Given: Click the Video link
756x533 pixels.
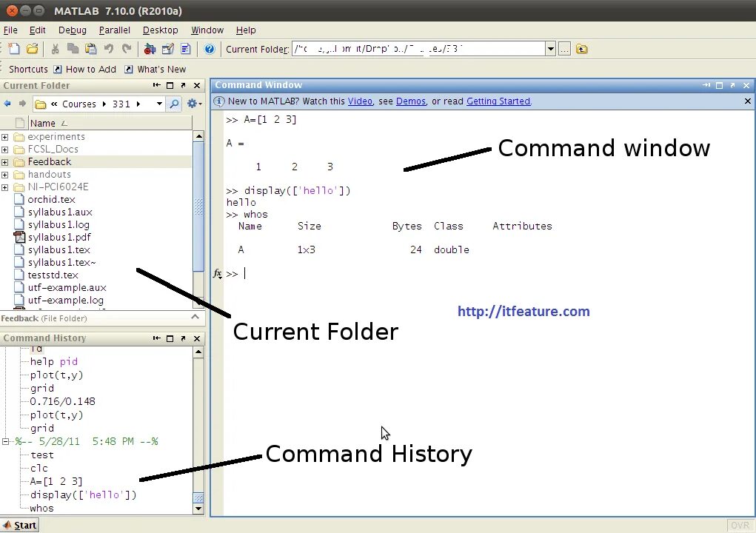Looking at the screenshot, I should point(360,101).
